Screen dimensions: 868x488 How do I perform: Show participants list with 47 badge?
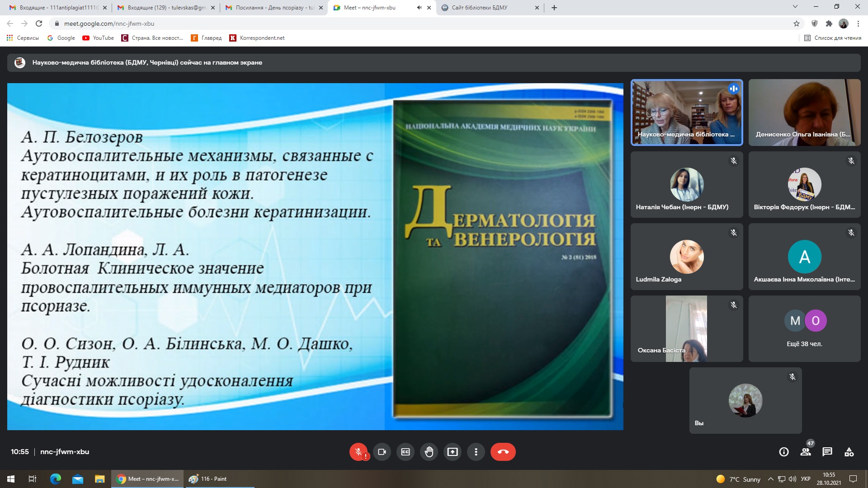tap(806, 452)
